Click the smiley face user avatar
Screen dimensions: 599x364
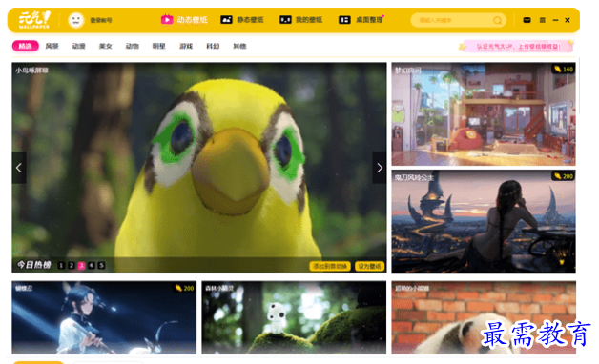pyautogui.click(x=76, y=20)
